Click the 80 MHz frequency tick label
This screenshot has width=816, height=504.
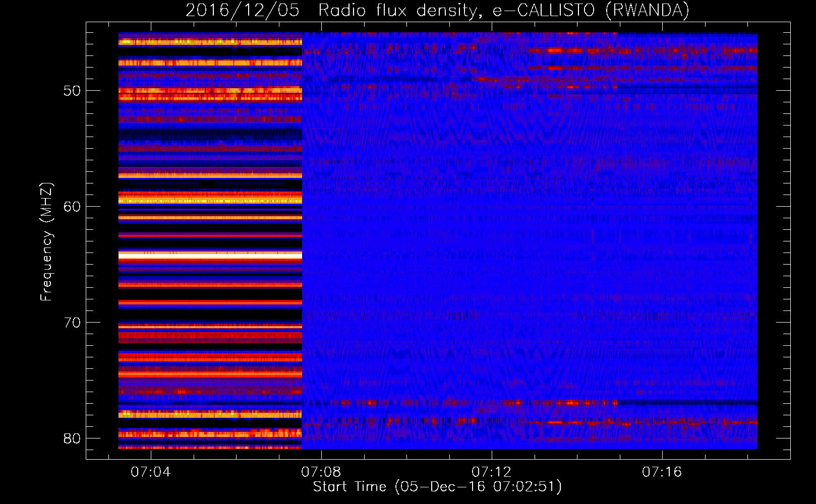click(72, 438)
